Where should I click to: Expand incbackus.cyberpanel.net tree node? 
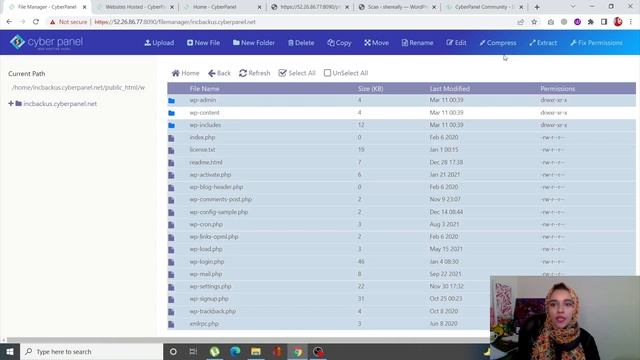tap(11, 104)
